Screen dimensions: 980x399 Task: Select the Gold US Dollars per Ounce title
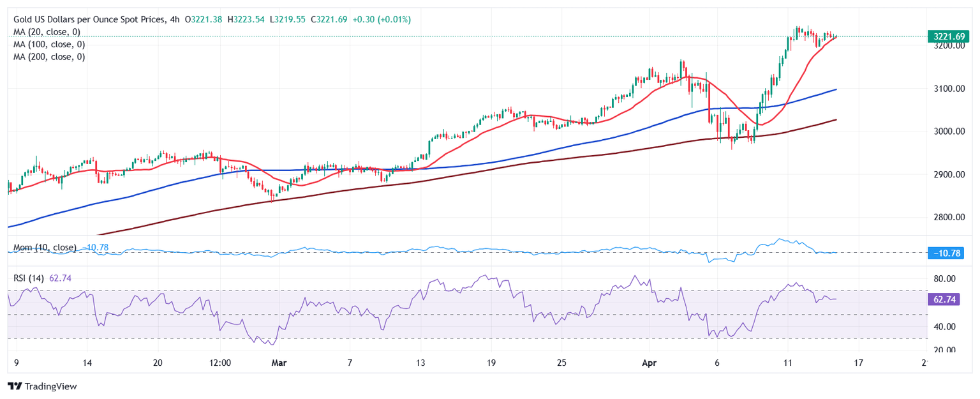pyautogui.click(x=89, y=20)
